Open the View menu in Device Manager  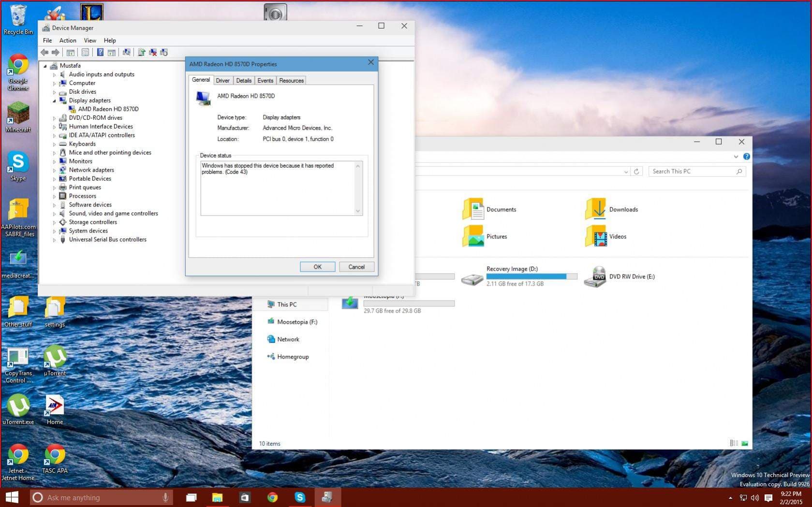pyautogui.click(x=90, y=41)
